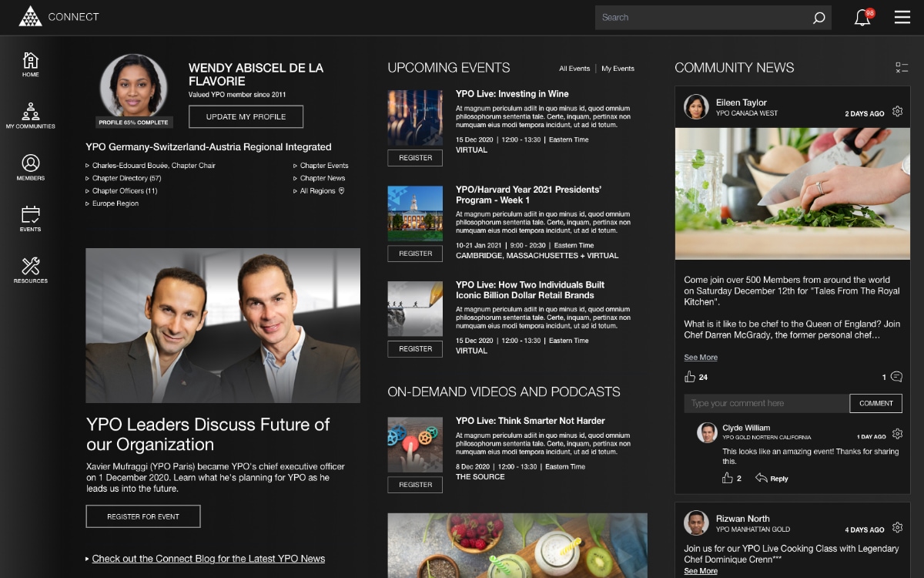The width and height of the screenshot is (924, 578).
Task: Open the Members sidebar icon
Action: pyautogui.click(x=31, y=164)
